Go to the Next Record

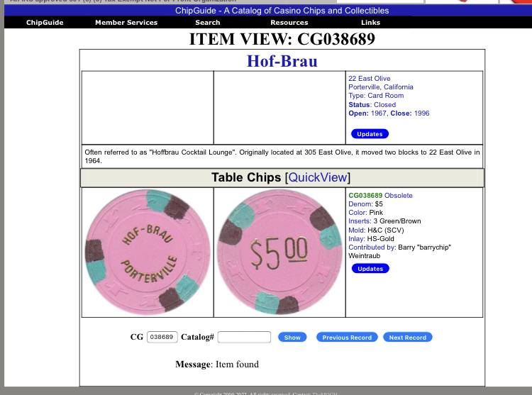(407, 338)
